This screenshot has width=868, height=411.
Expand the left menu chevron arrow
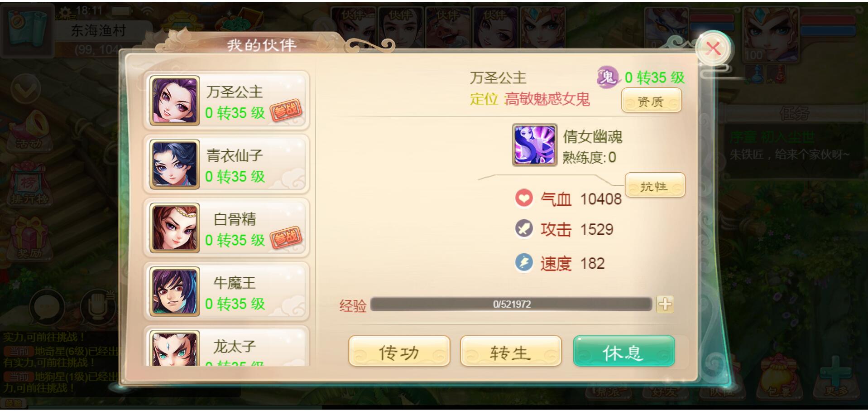pyautogui.click(x=25, y=90)
